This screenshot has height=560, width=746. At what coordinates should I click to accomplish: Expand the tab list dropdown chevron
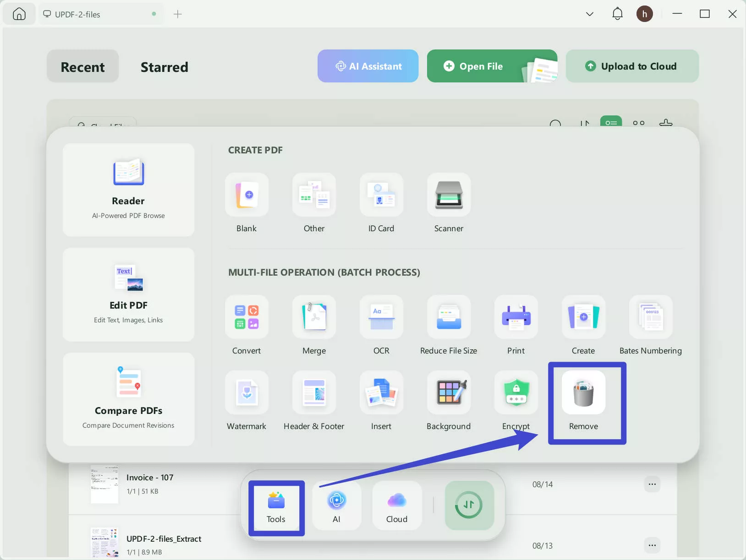(590, 14)
